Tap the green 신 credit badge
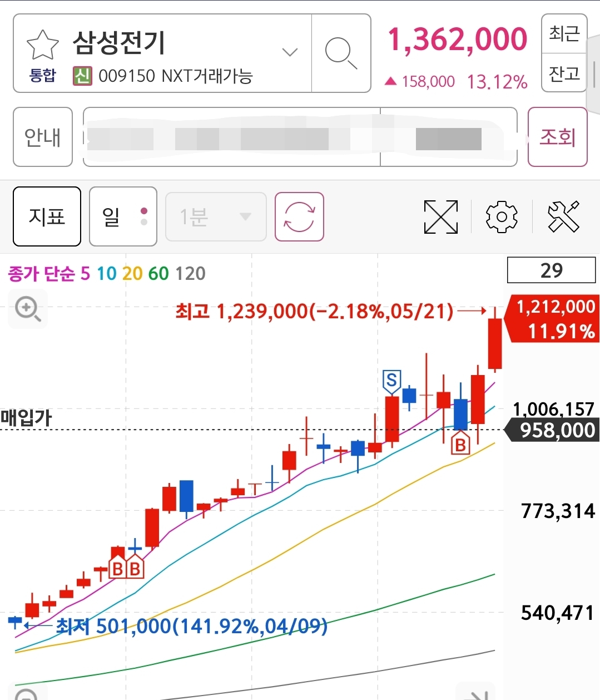This screenshot has width=600, height=700. point(82,76)
